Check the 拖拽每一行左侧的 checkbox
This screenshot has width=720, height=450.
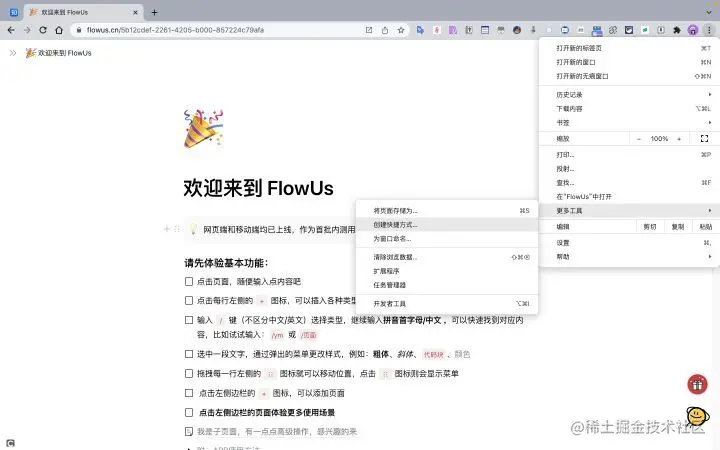tap(189, 373)
